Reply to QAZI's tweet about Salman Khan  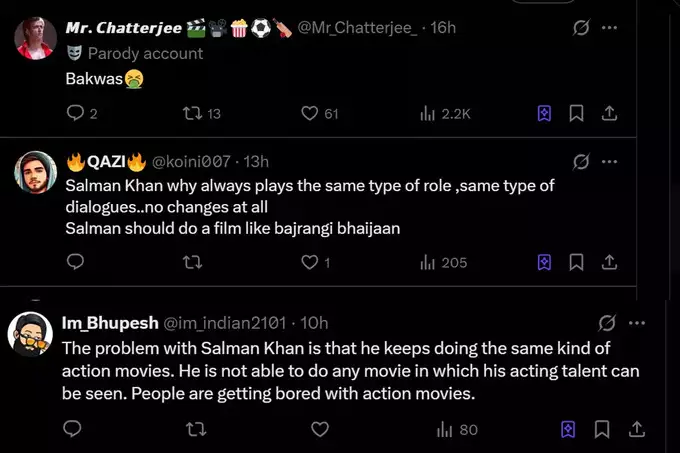[76, 262]
